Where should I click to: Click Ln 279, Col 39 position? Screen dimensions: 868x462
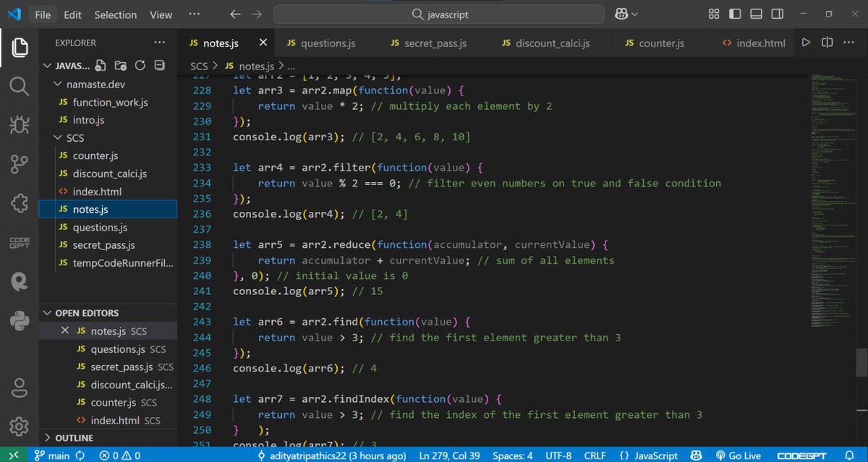point(450,455)
